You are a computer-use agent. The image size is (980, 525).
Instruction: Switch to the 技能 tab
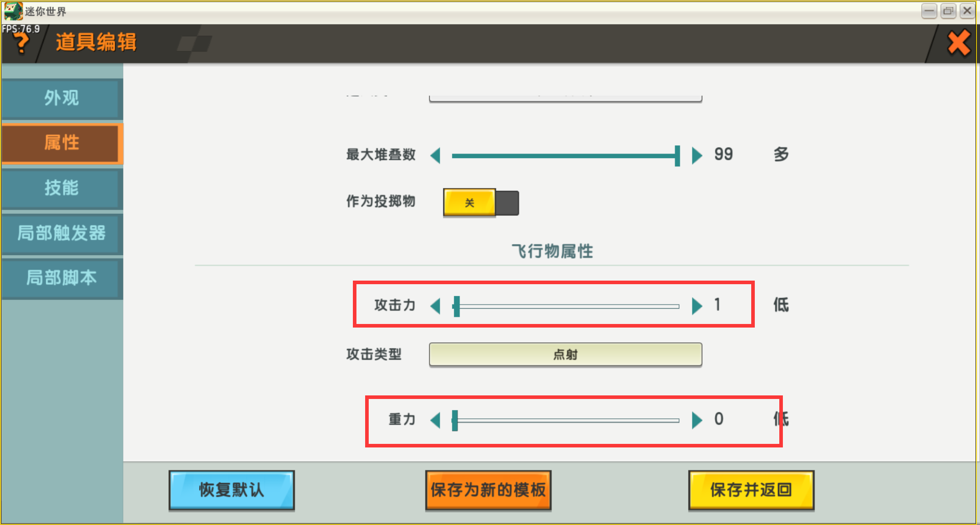point(62,188)
